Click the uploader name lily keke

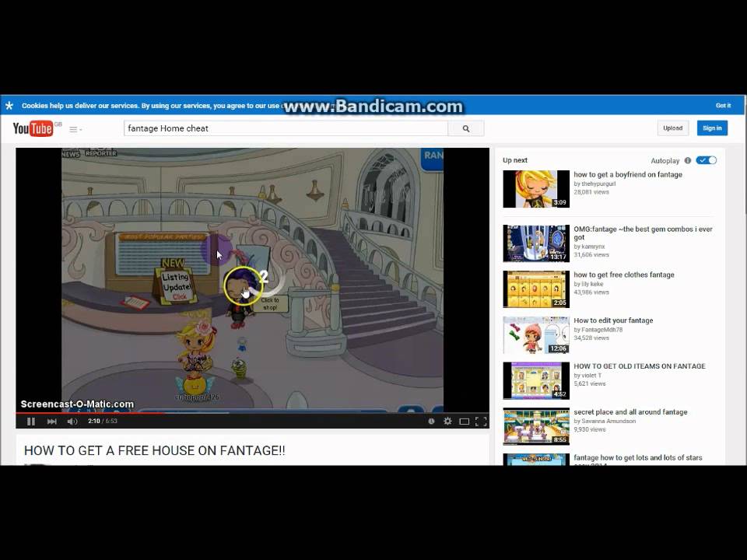tap(592, 284)
